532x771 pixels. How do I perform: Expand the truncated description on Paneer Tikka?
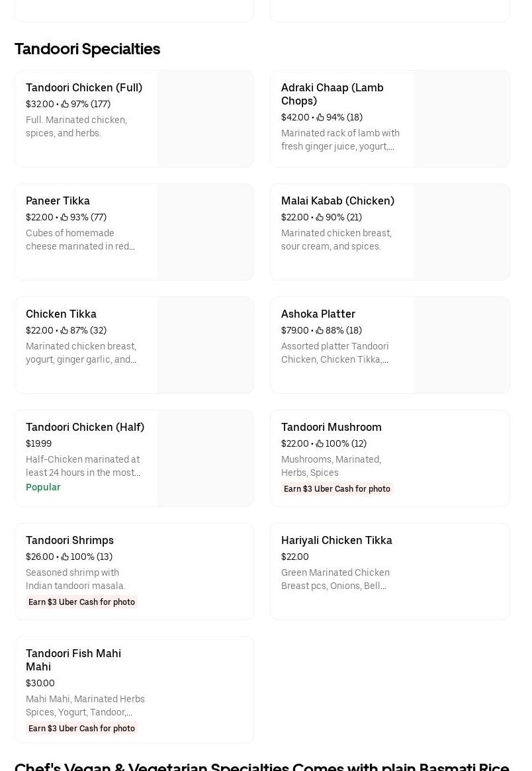coord(81,240)
